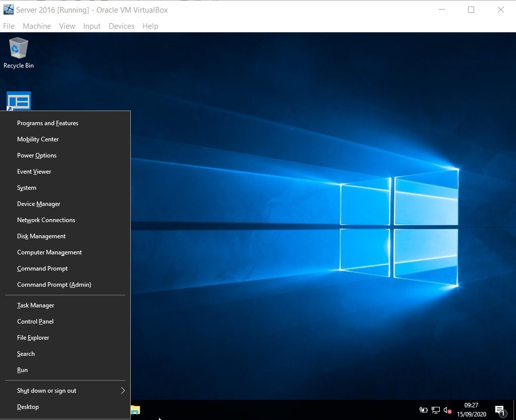The height and width of the screenshot is (420, 516).
Task: Open System from the context menu
Action: click(x=65, y=188)
